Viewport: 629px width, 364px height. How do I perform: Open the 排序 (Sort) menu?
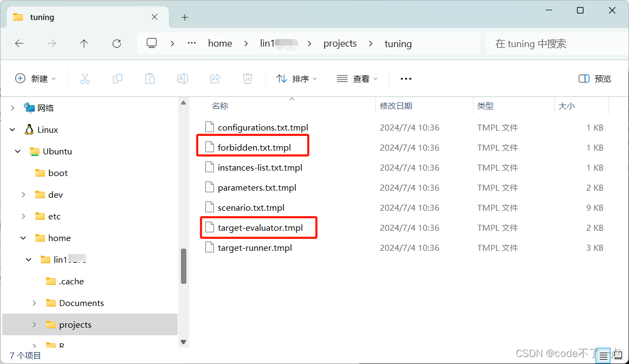[x=296, y=78]
